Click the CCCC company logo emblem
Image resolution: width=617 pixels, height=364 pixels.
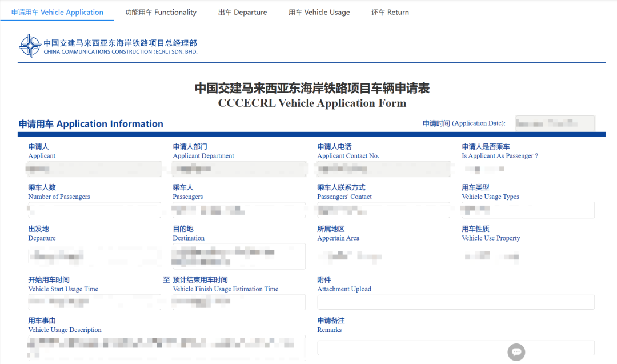point(30,46)
